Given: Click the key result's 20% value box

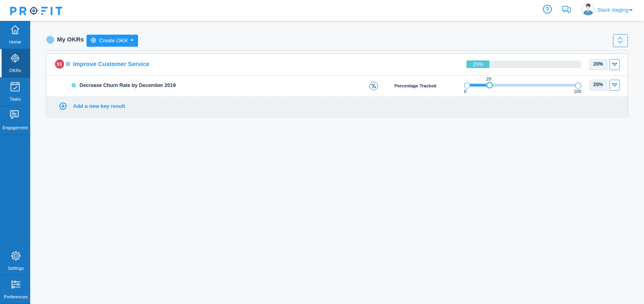Looking at the screenshot, I should [x=598, y=85].
